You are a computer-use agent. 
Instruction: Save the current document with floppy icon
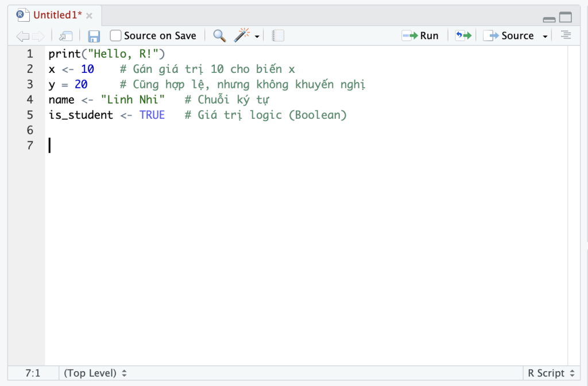(x=94, y=36)
